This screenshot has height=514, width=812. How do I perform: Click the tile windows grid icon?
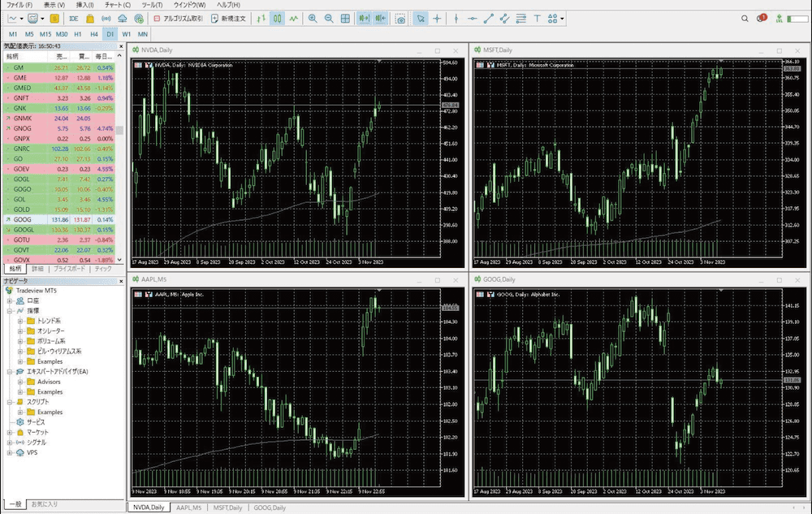coord(346,18)
